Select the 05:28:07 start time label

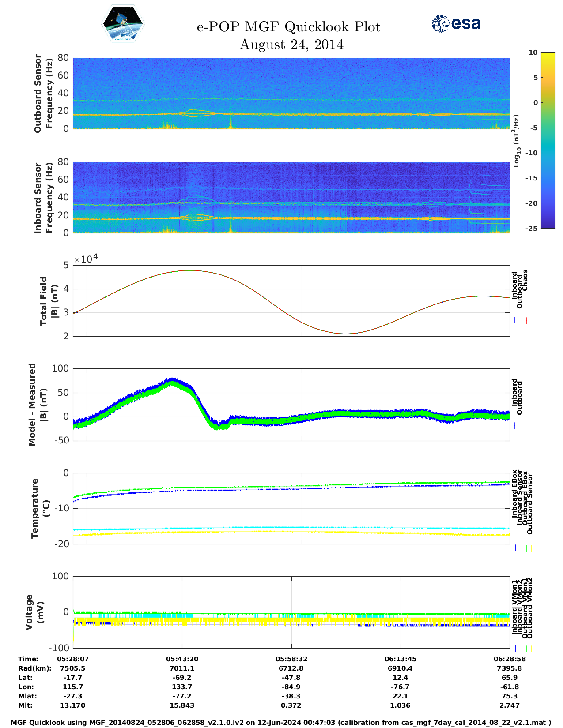[73, 659]
